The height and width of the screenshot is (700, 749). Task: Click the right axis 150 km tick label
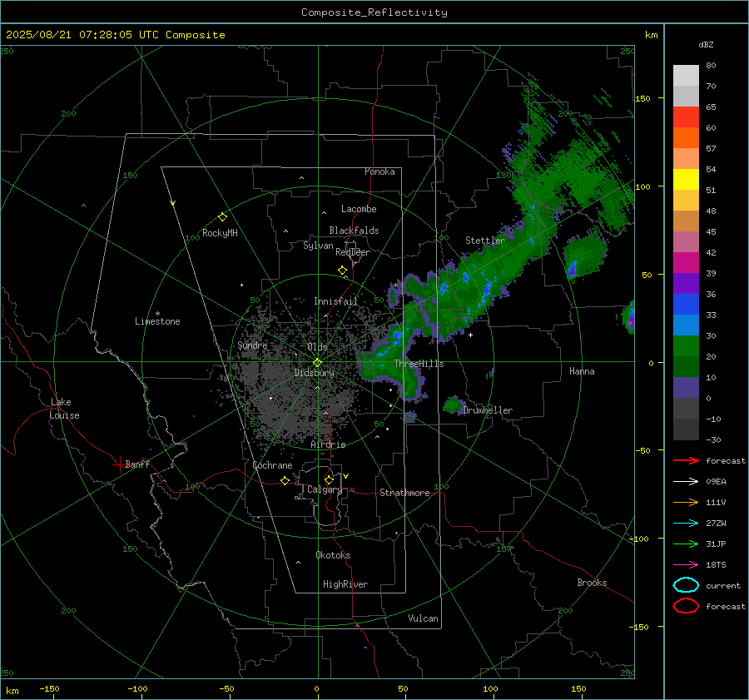coord(642,98)
